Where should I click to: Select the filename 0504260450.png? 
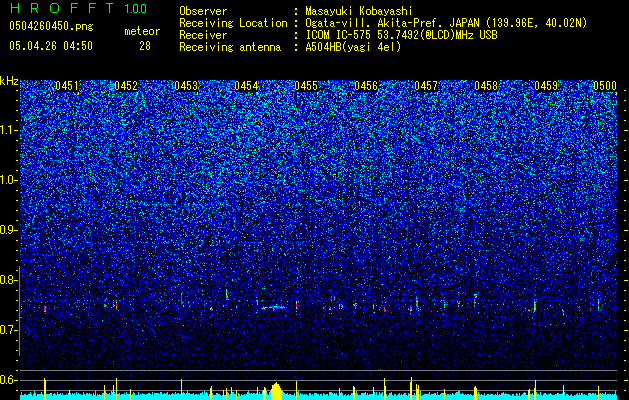[51, 26]
